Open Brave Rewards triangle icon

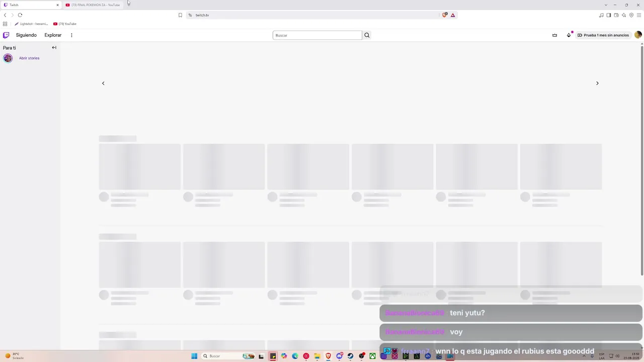point(453,15)
